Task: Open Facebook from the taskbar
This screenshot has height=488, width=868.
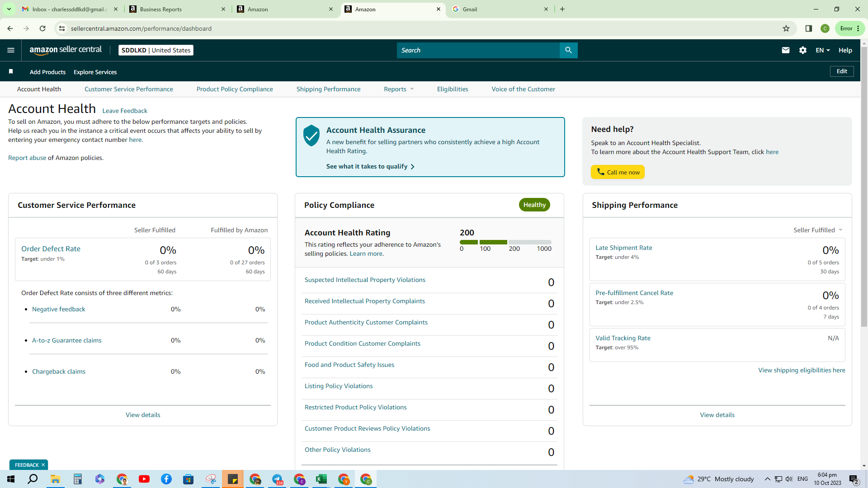Action: (x=166, y=479)
